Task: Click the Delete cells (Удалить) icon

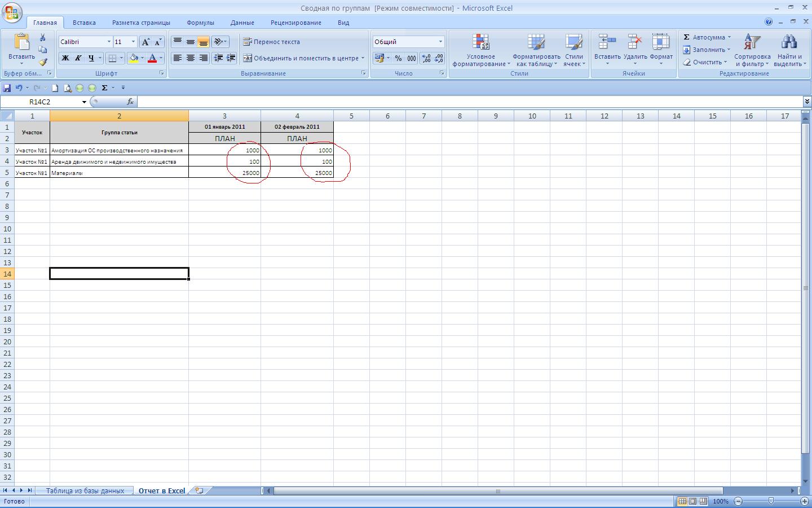Action: (635, 50)
